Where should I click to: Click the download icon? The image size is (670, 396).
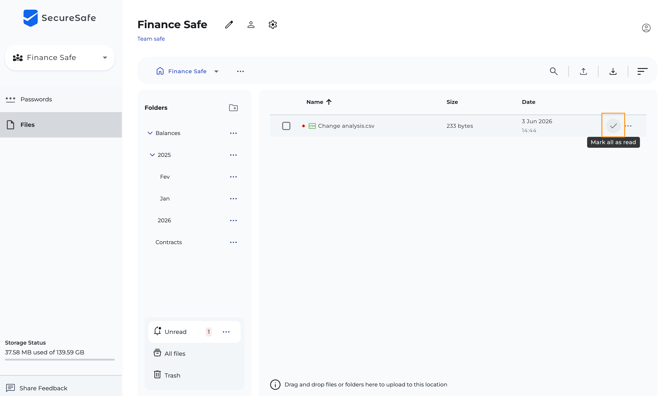(x=613, y=71)
